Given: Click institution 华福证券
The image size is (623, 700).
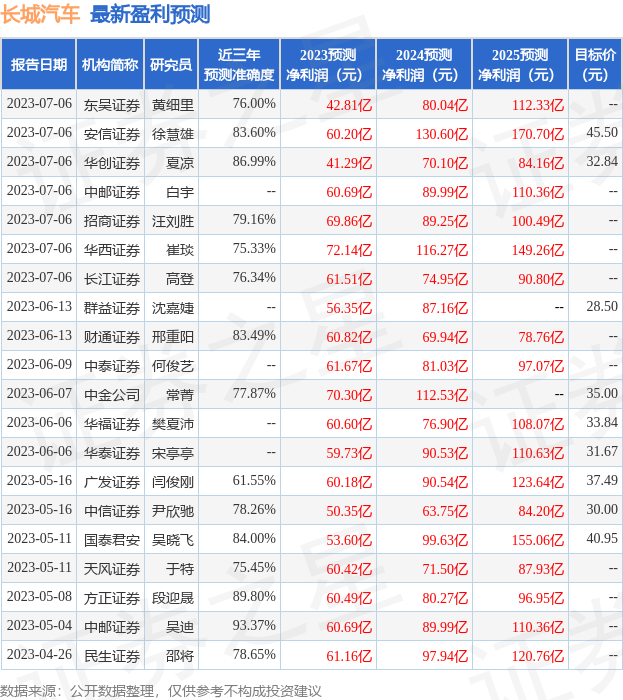Looking at the screenshot, I should (x=112, y=424).
